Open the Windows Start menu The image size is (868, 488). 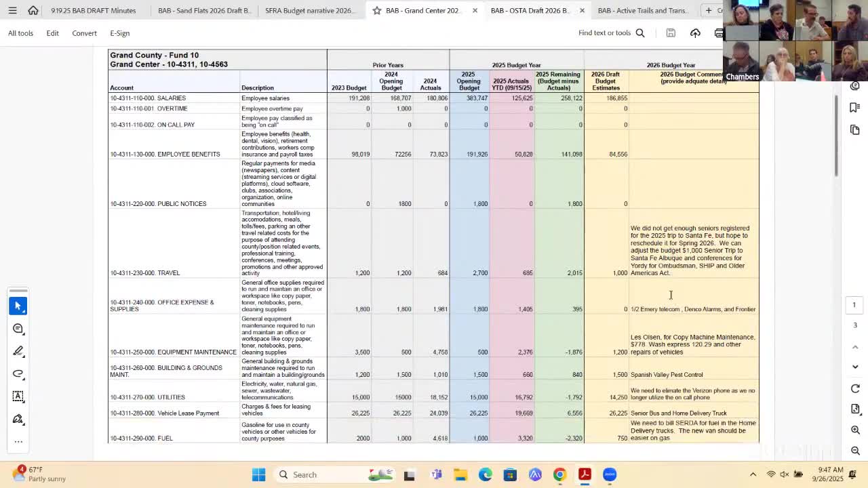(258, 474)
